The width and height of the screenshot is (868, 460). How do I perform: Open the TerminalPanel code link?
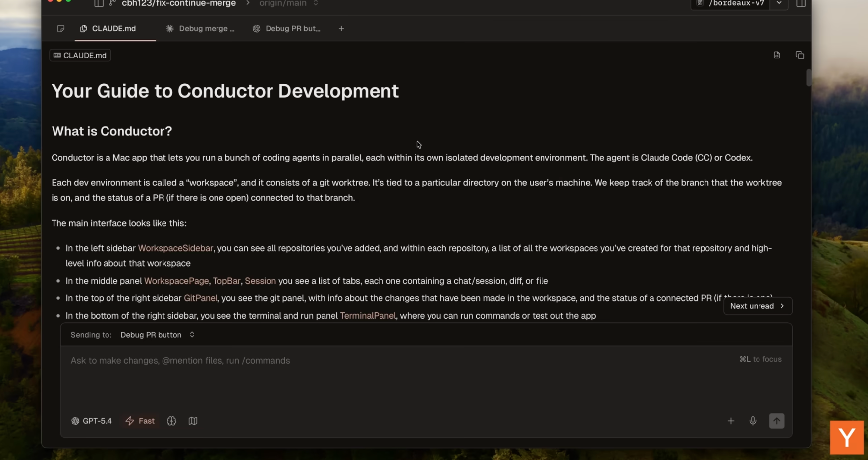tap(368, 316)
